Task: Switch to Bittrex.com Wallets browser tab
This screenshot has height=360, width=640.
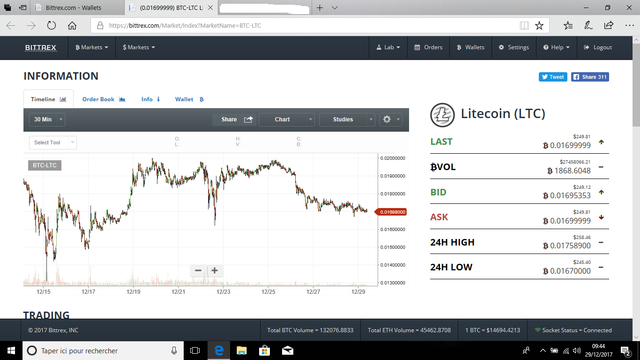Action: point(79,7)
